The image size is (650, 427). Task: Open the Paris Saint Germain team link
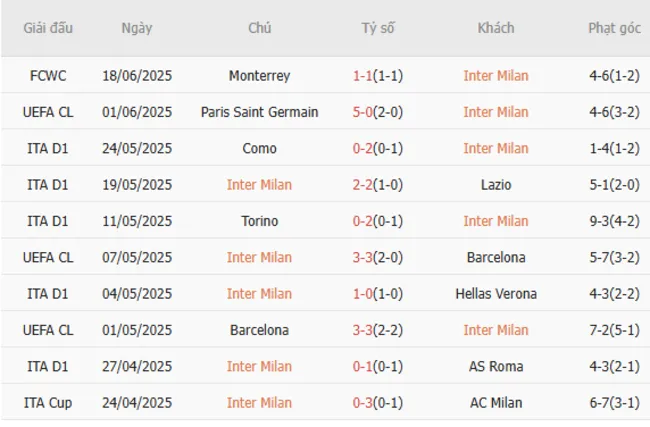click(259, 112)
